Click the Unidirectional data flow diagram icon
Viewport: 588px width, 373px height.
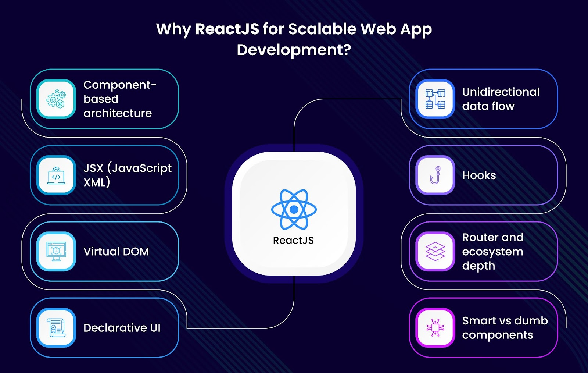(435, 99)
